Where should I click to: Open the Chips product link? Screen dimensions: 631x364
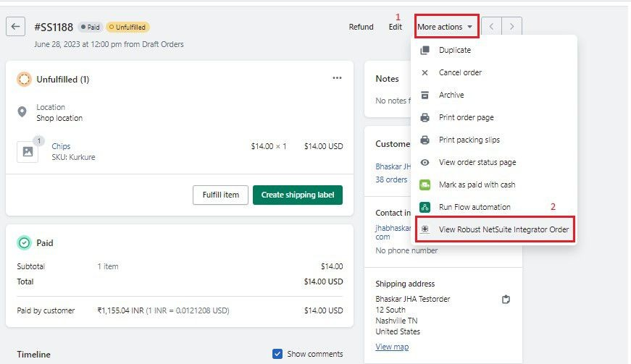pos(61,146)
